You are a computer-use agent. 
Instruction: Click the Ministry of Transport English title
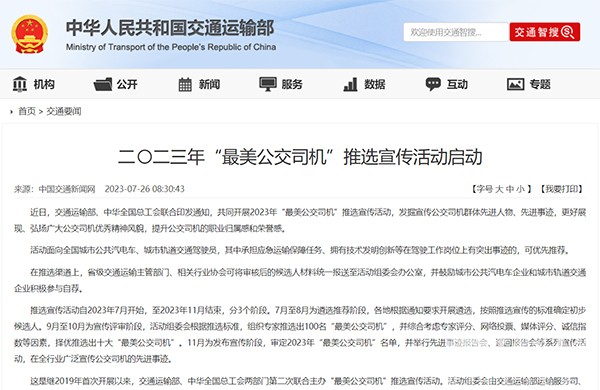coord(171,47)
